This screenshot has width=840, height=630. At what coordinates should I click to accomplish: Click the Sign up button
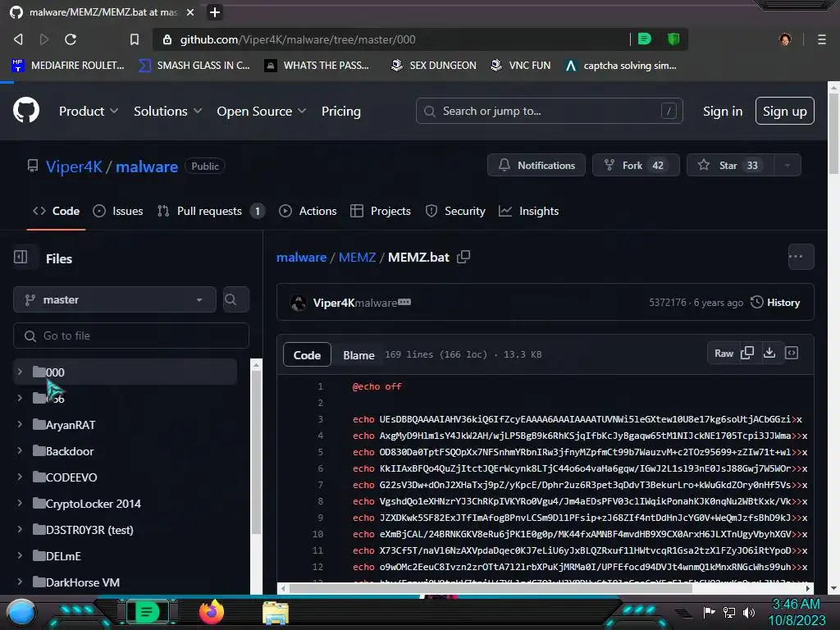point(785,111)
